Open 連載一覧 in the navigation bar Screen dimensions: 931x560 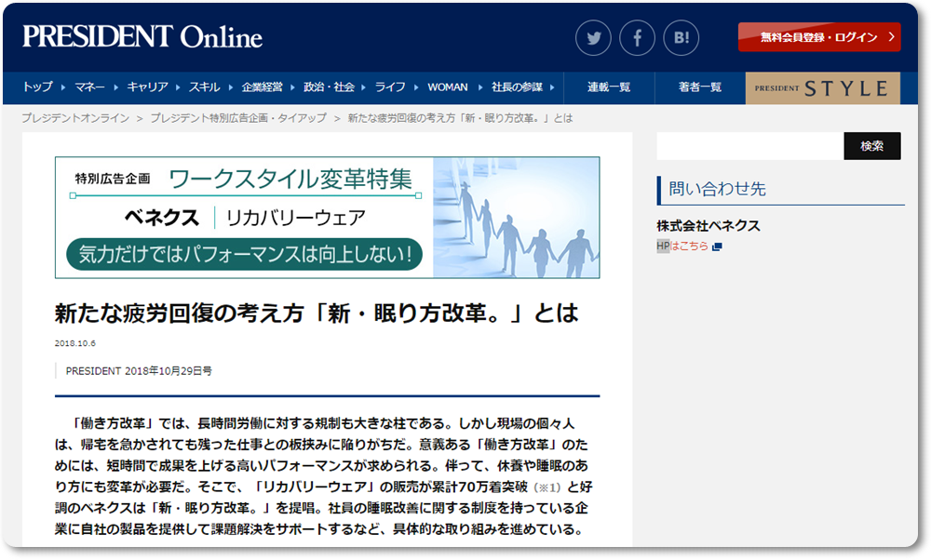pyautogui.click(x=609, y=87)
